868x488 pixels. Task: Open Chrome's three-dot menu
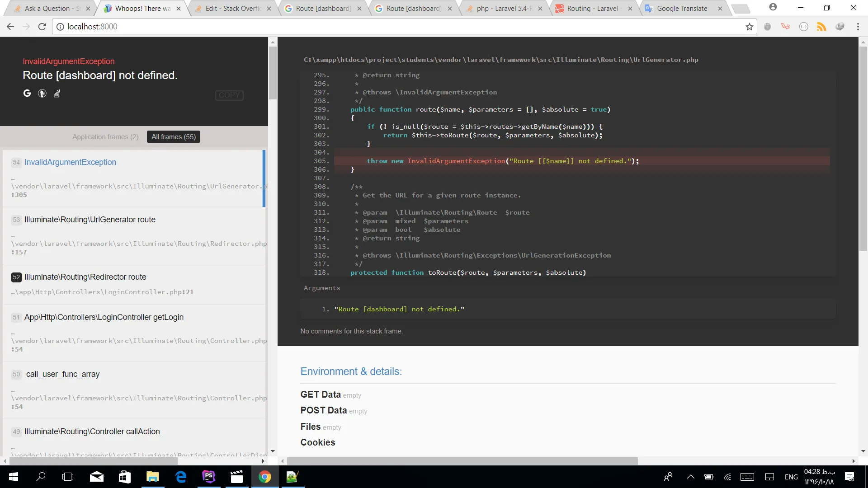point(858,27)
